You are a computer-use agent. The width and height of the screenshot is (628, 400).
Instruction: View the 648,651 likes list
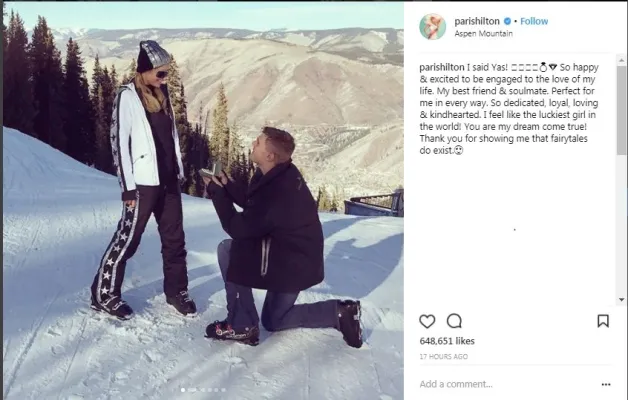pos(447,341)
